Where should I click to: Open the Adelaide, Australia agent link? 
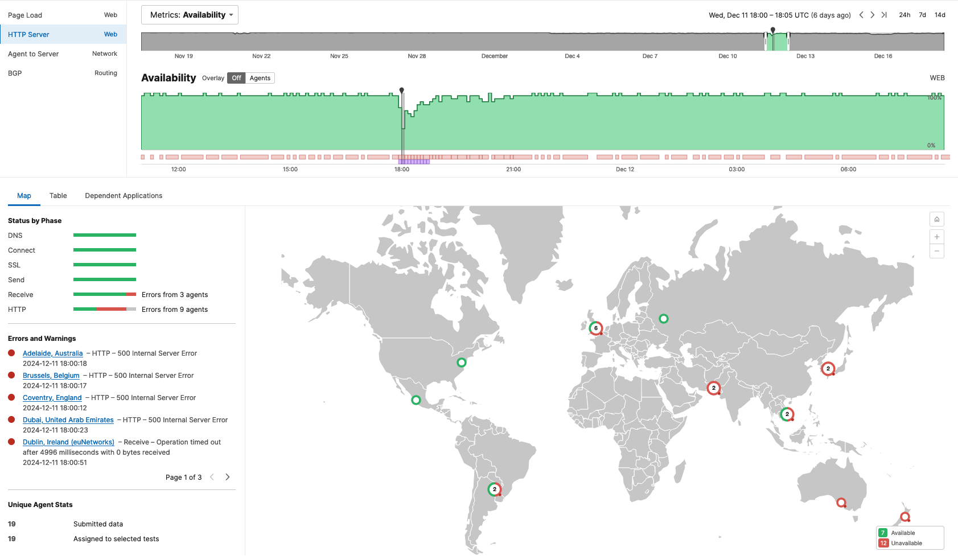point(52,353)
